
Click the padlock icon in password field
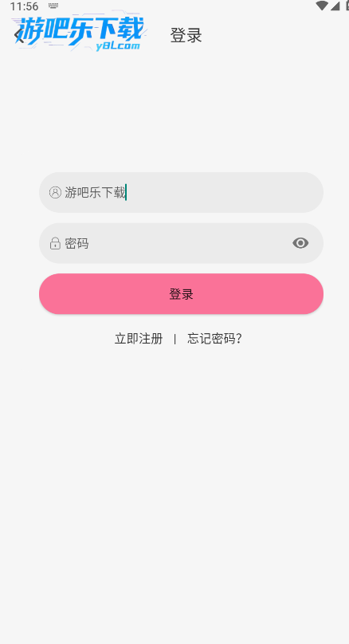tap(55, 243)
